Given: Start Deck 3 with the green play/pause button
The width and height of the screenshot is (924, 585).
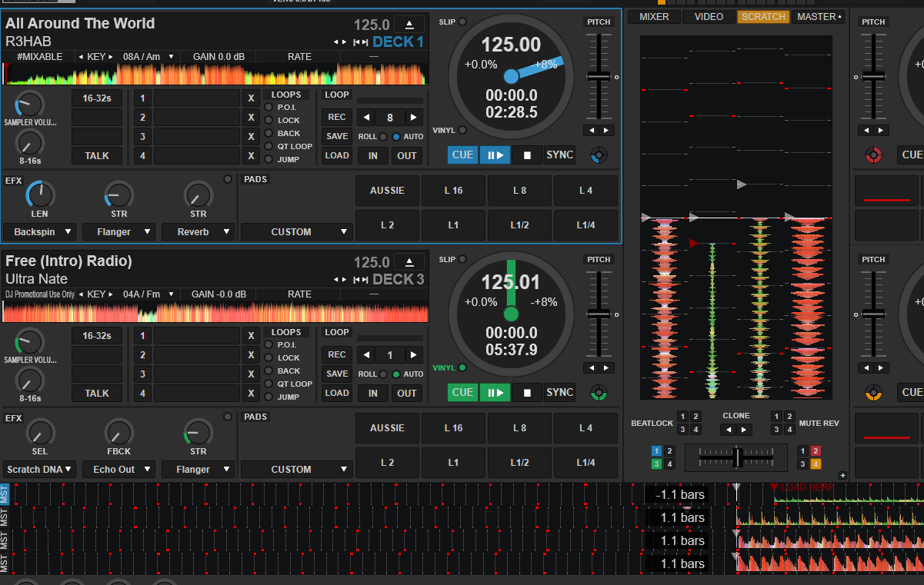Looking at the screenshot, I should 494,393.
